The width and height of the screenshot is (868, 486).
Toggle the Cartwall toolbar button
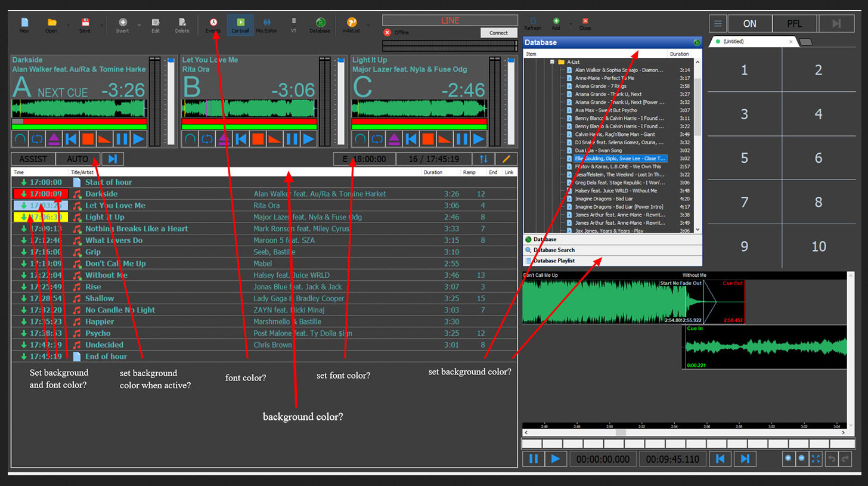pyautogui.click(x=241, y=25)
